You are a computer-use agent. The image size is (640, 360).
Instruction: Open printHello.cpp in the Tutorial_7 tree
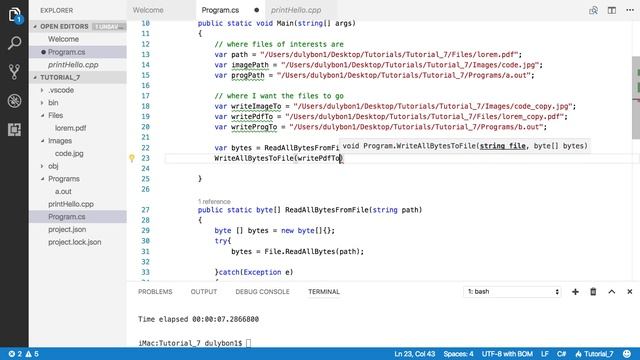71,204
